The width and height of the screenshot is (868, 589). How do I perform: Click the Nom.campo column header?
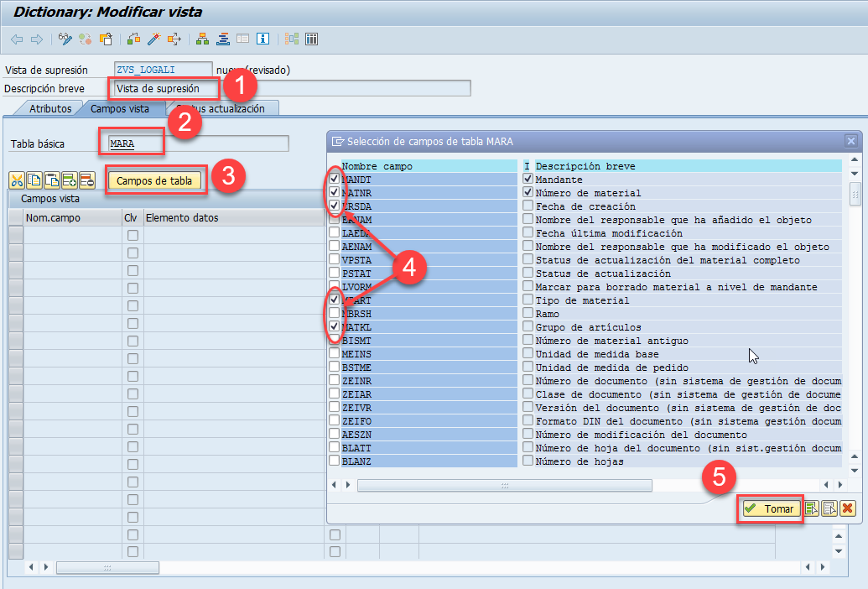72,217
